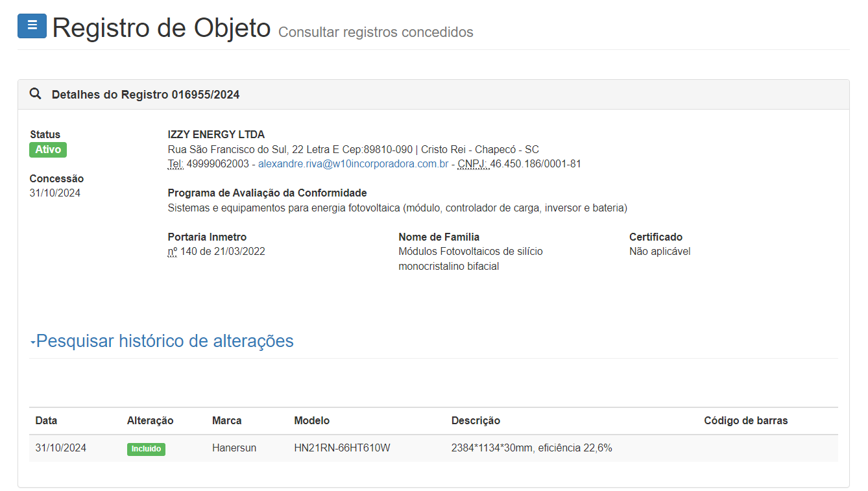Click the Alteração column header
868x491 pixels.
point(150,420)
